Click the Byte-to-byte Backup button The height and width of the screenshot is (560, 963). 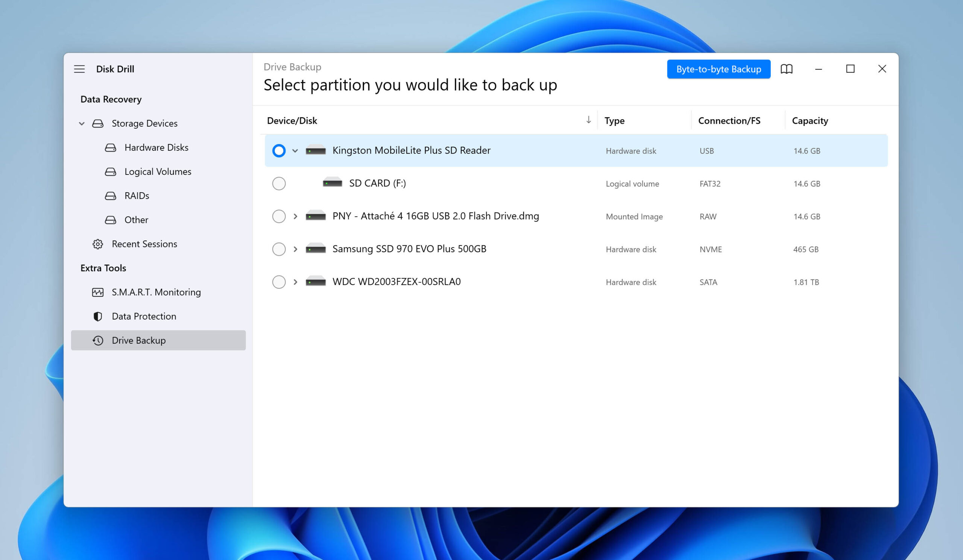[x=718, y=69]
